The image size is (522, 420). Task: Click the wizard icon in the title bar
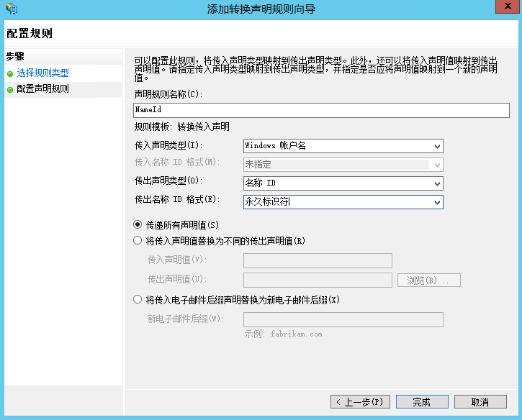coord(10,9)
